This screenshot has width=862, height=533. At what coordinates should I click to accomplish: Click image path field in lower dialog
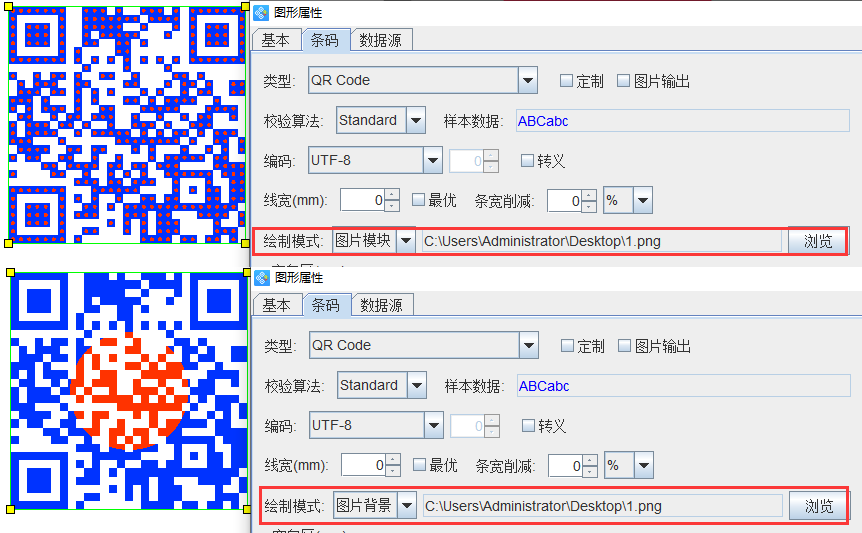pos(603,506)
